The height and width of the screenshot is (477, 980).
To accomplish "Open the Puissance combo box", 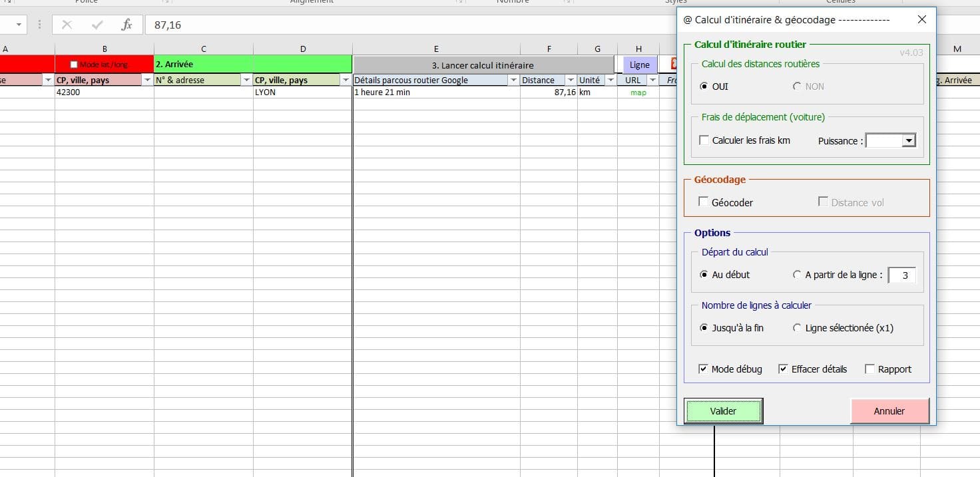I will [x=908, y=140].
